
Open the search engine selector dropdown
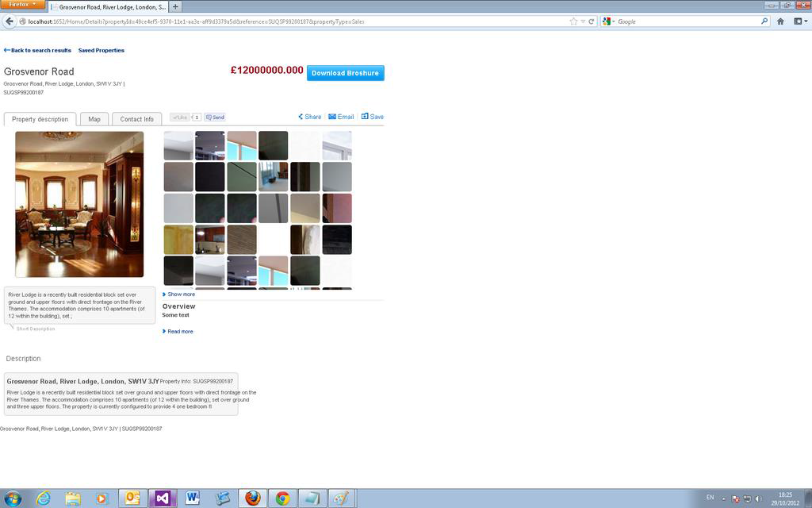pyautogui.click(x=609, y=21)
